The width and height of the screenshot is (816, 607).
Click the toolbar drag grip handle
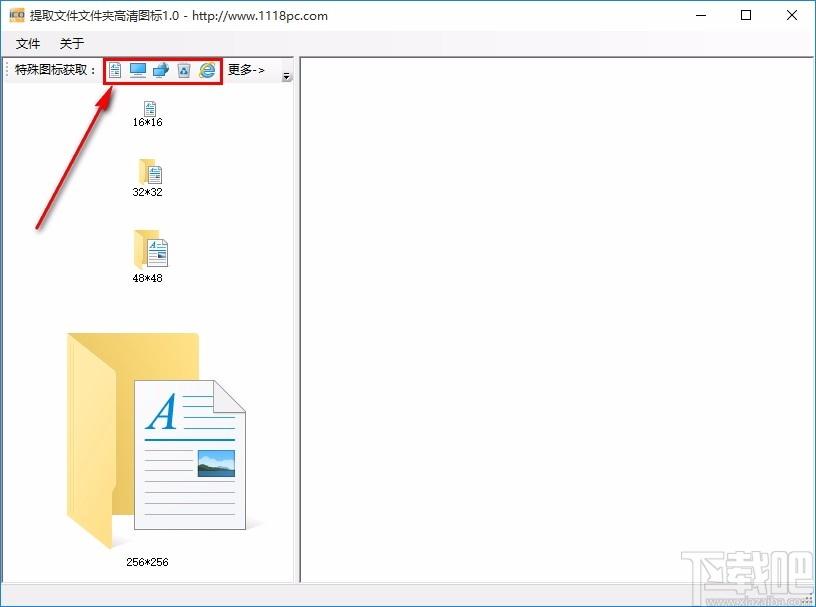tap(7, 70)
